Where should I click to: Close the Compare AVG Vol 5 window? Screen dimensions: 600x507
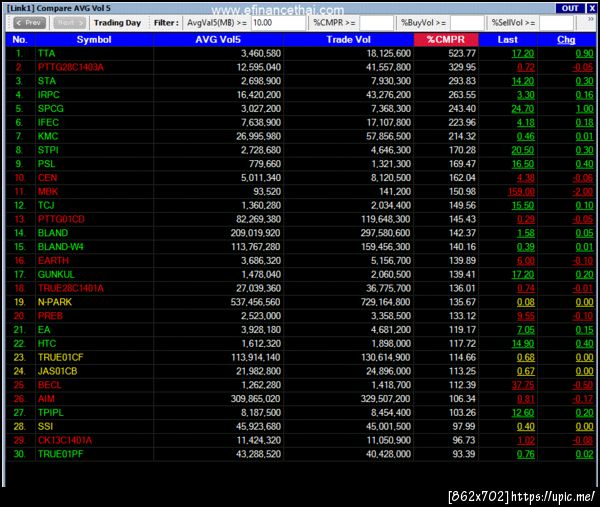click(x=592, y=8)
